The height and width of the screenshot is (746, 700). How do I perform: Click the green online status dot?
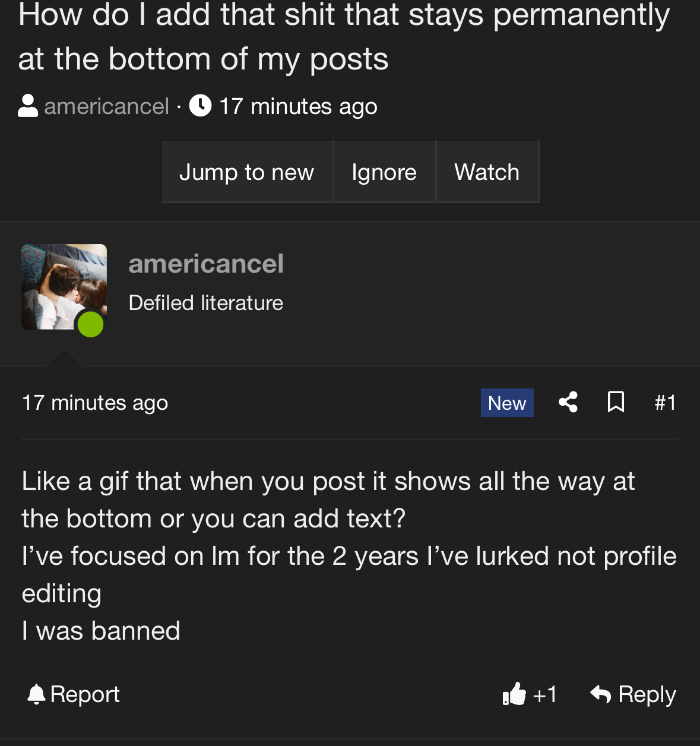tap(91, 324)
